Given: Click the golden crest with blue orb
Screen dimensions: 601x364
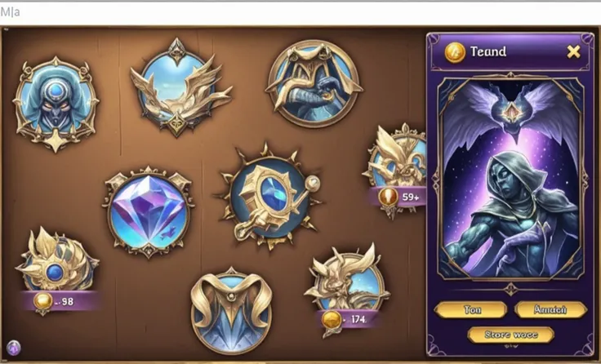Looking at the screenshot, I should click(56, 259).
